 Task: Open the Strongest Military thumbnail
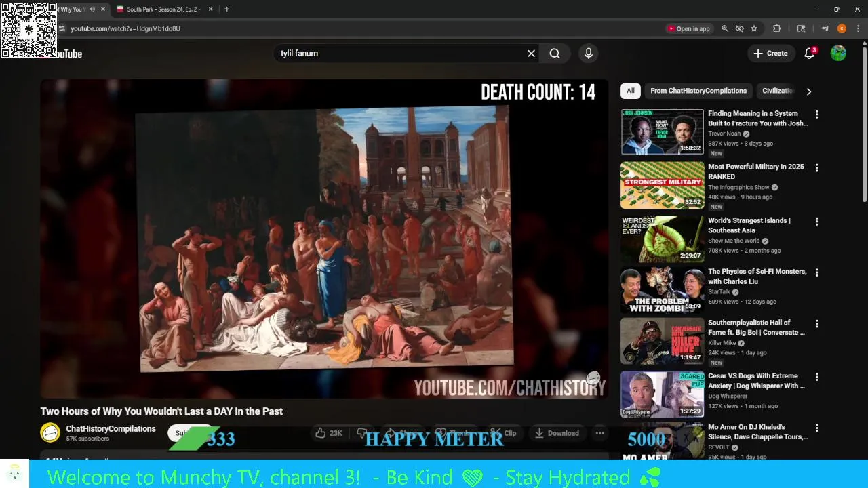pyautogui.click(x=663, y=185)
